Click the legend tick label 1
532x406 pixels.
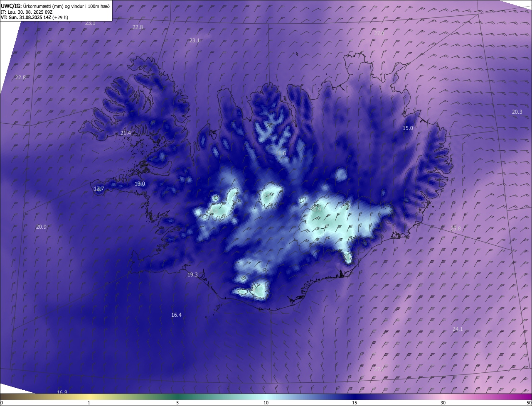[x=89, y=403]
